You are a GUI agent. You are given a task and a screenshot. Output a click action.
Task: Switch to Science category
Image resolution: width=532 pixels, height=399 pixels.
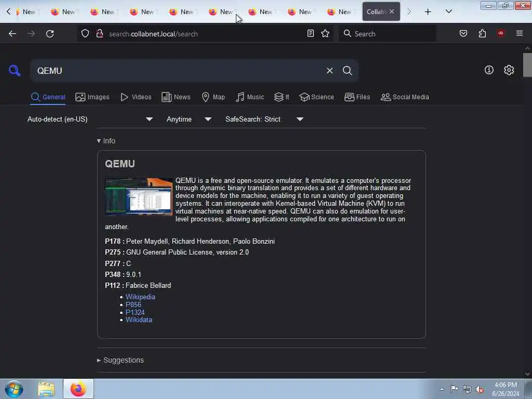(316, 97)
